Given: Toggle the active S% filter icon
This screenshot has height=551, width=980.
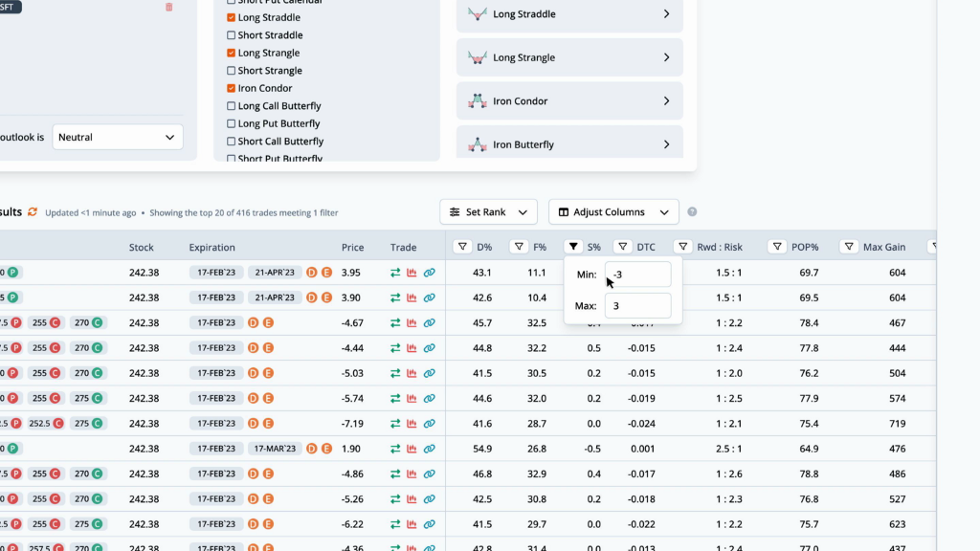Looking at the screenshot, I should tap(573, 247).
